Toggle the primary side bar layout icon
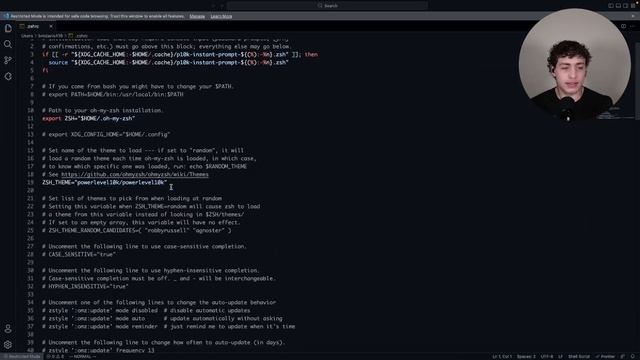 coord(611,6)
